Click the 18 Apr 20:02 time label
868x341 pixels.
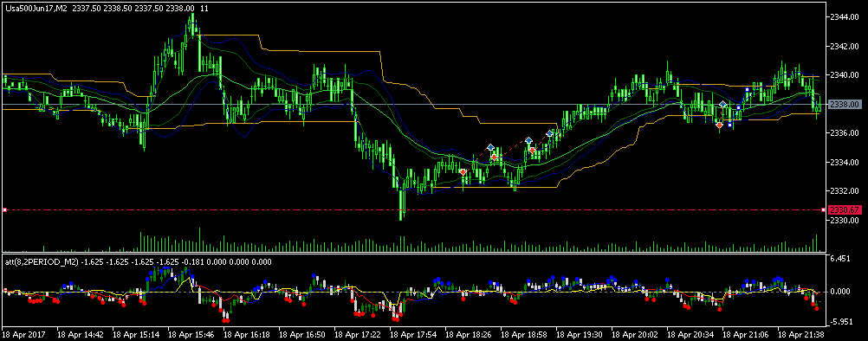[634, 335]
